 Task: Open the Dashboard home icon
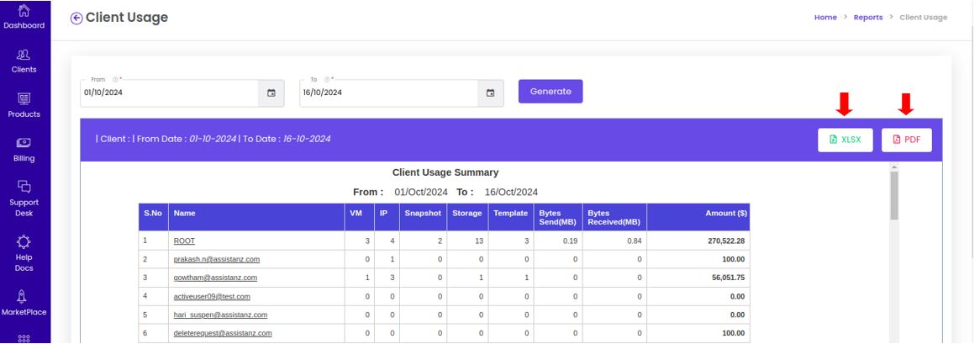[x=24, y=11]
